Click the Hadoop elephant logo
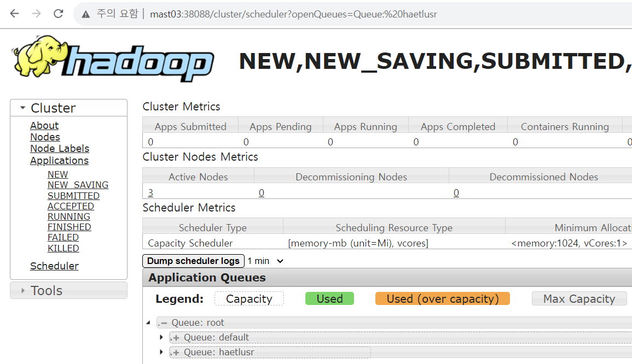 (x=113, y=59)
